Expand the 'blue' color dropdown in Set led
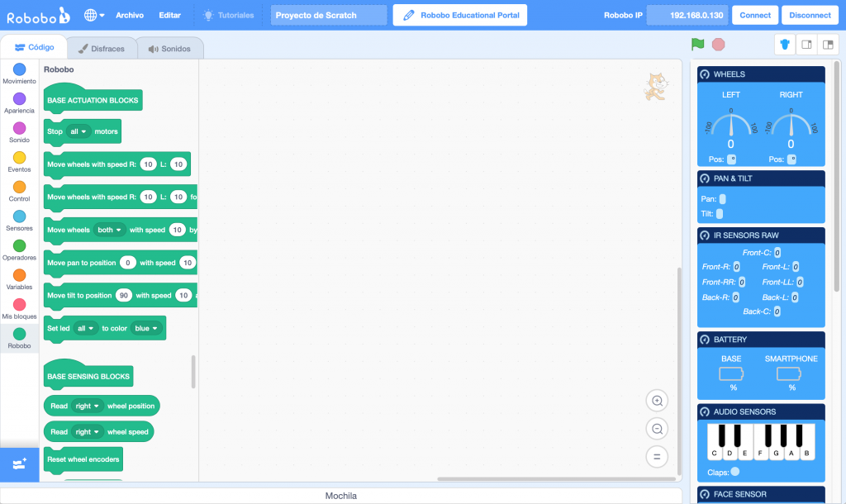 [145, 328]
